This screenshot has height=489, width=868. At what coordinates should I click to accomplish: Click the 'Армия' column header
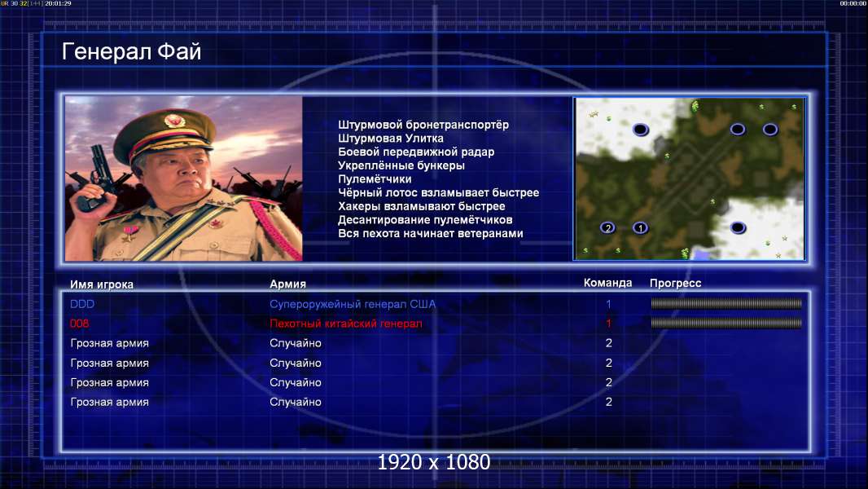[288, 284]
